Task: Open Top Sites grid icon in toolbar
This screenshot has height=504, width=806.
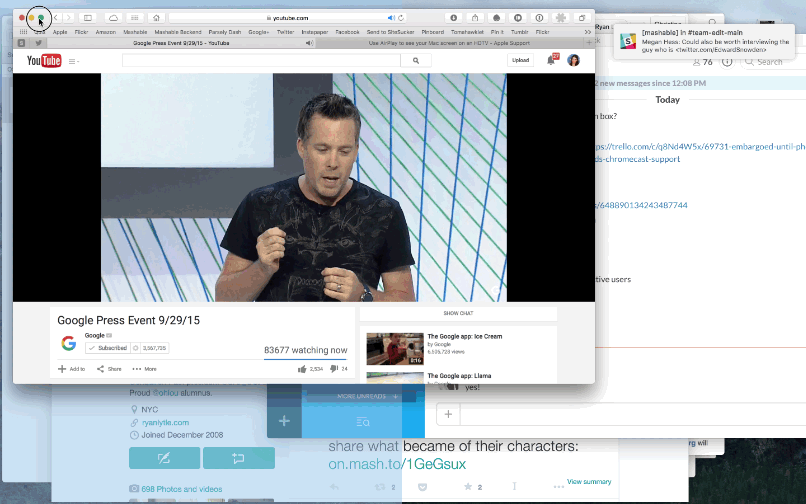Action: 135,17
